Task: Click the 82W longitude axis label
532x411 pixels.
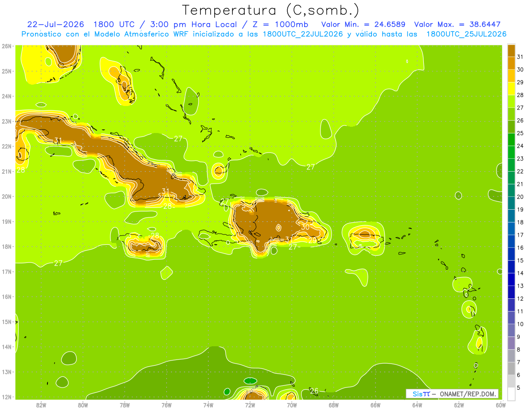Action: pos(41,405)
